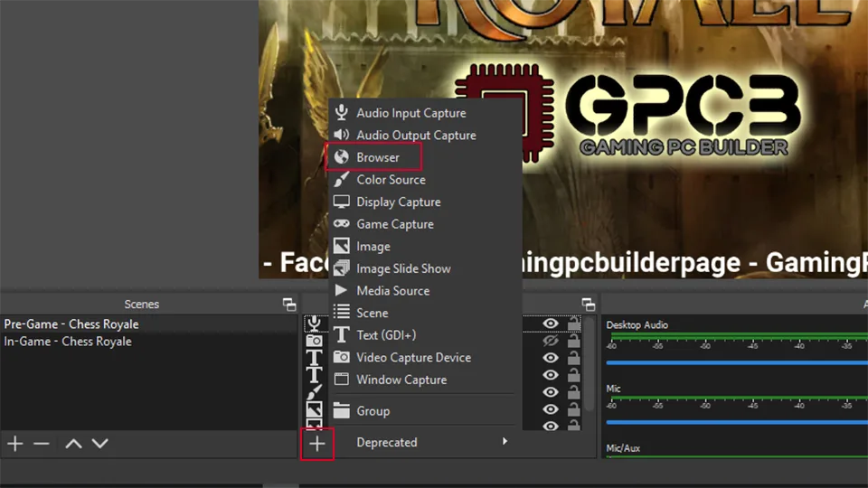Move the selected scene up
Viewport: 868px width, 488px height.
73,443
